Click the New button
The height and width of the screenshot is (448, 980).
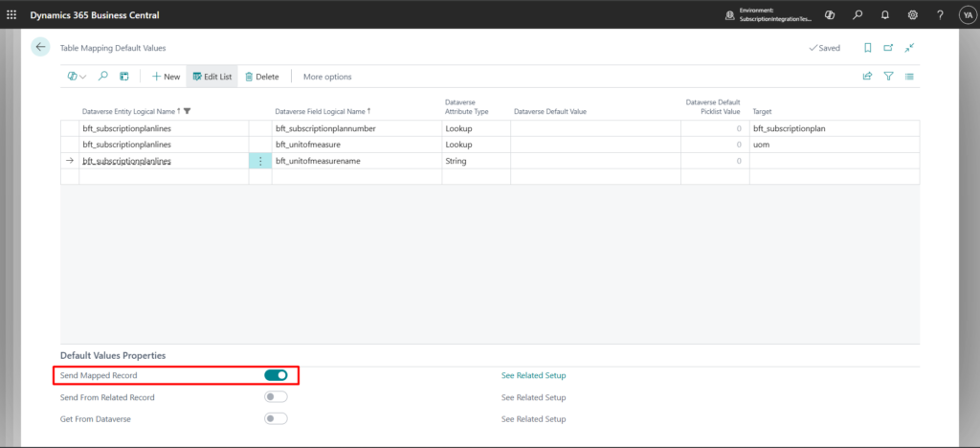click(166, 77)
